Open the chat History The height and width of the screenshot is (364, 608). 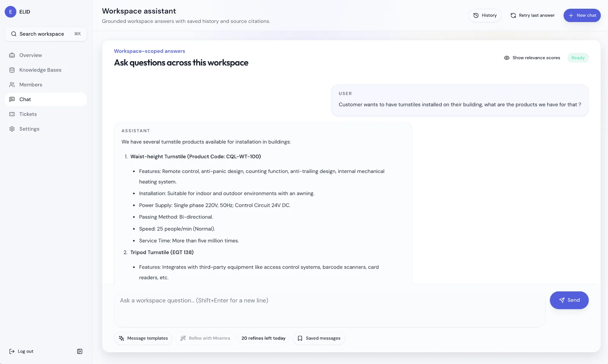[485, 15]
